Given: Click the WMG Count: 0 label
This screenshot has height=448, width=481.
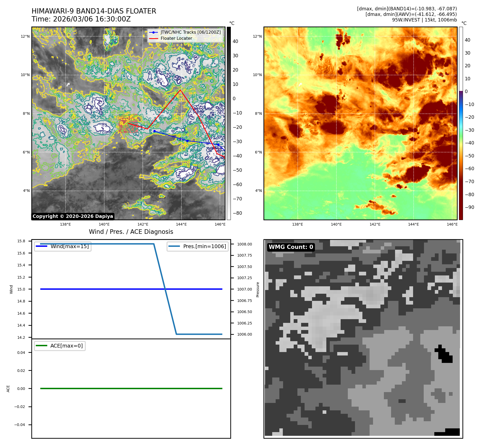Looking at the screenshot, I should (x=291, y=247).
